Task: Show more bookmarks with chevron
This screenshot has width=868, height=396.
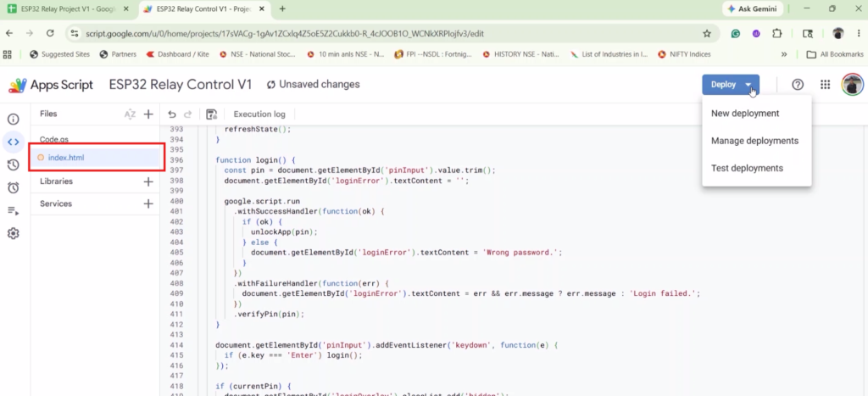Action: click(784, 54)
